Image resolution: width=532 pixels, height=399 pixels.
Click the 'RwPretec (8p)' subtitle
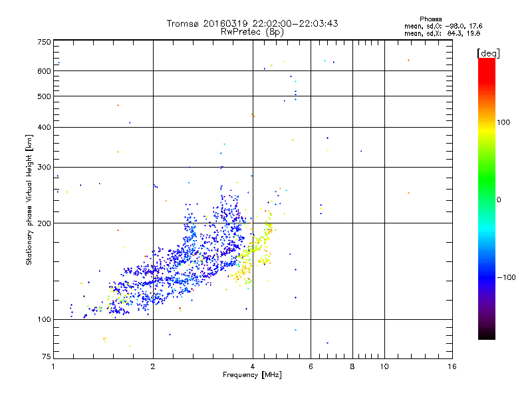(x=252, y=32)
